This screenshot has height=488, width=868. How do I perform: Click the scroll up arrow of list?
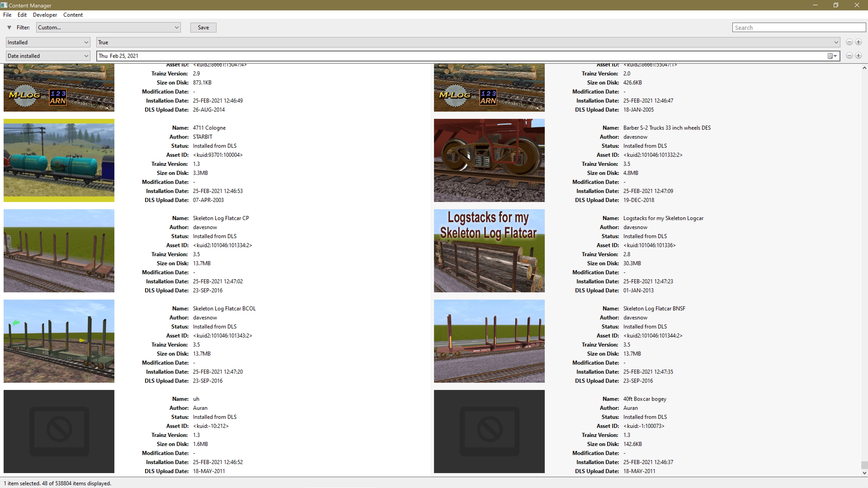(x=864, y=68)
